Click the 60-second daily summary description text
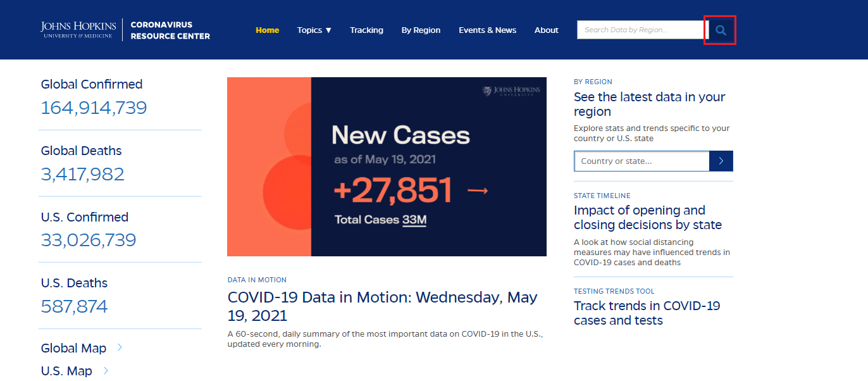The height and width of the screenshot is (381, 868). [385, 339]
